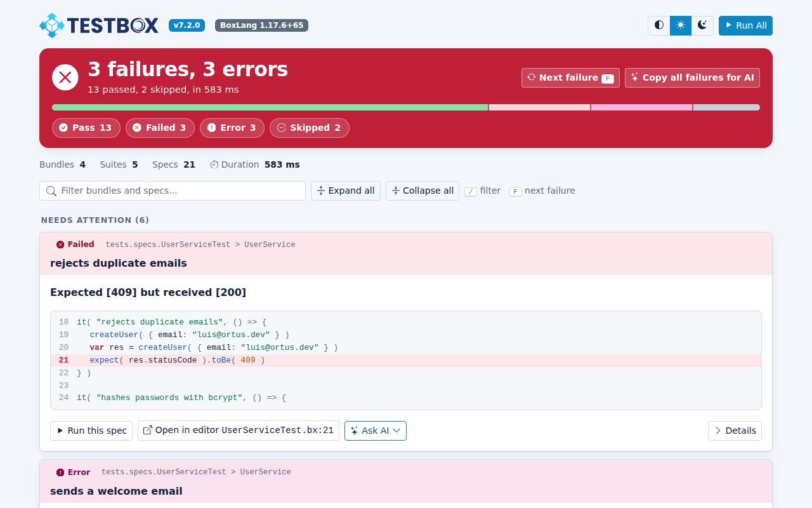Click the Failed badge above rejects duplicate emails
This screenshot has height=508, width=812.
click(75, 244)
